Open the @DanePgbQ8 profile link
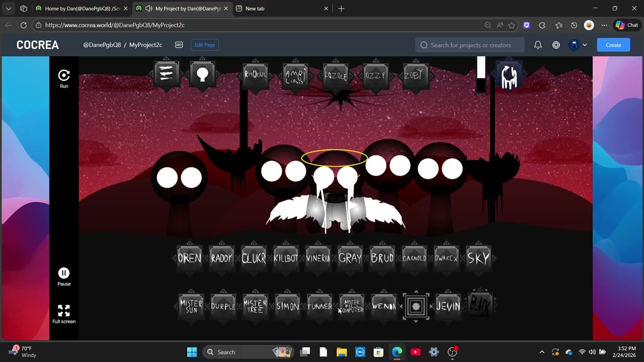 (102, 45)
